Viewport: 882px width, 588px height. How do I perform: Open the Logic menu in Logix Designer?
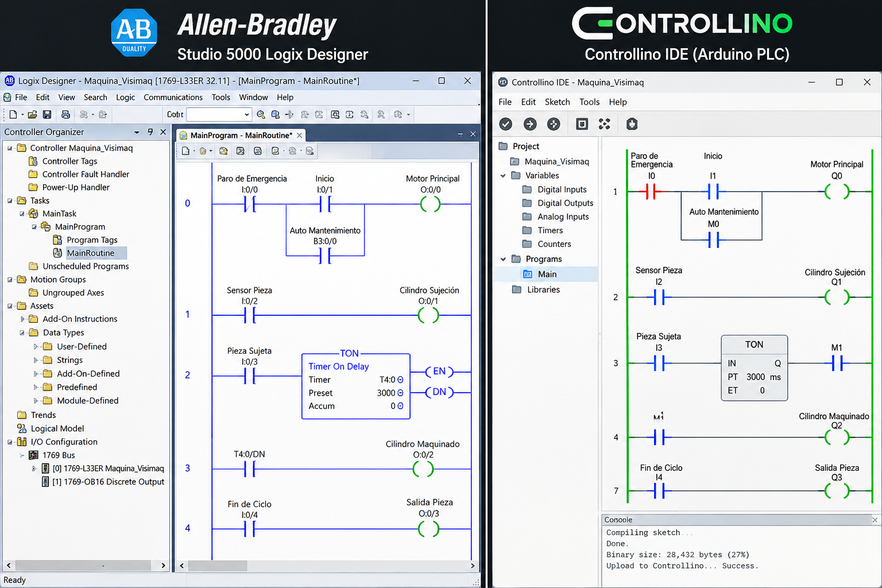(125, 97)
